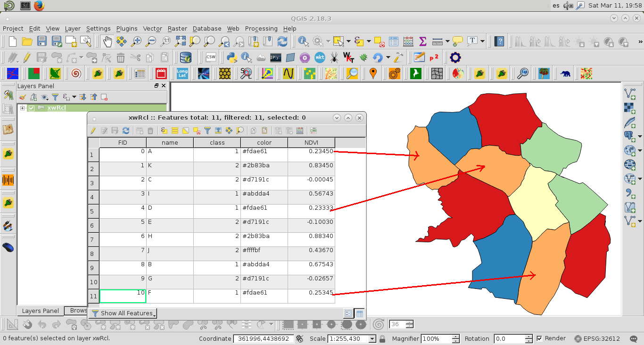Select the Pan Map tool
Viewport: 644px width, 345px height.
(x=107, y=41)
